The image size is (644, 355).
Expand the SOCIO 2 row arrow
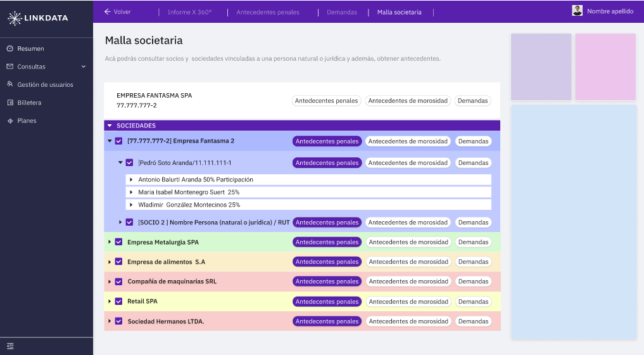pyautogui.click(x=120, y=222)
